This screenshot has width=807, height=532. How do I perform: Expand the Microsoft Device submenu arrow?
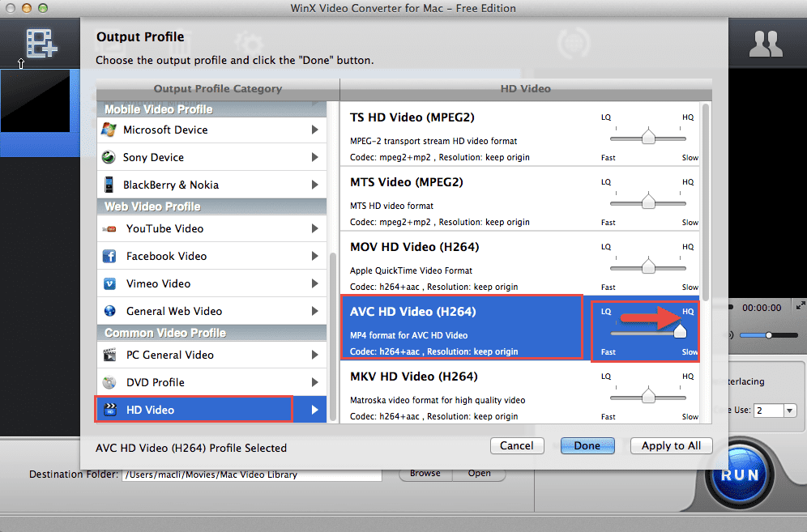point(315,130)
